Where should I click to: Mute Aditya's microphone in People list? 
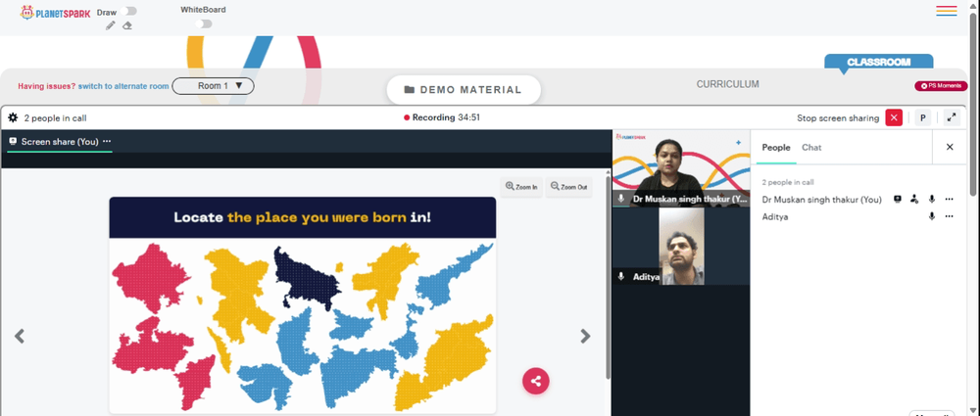(932, 216)
